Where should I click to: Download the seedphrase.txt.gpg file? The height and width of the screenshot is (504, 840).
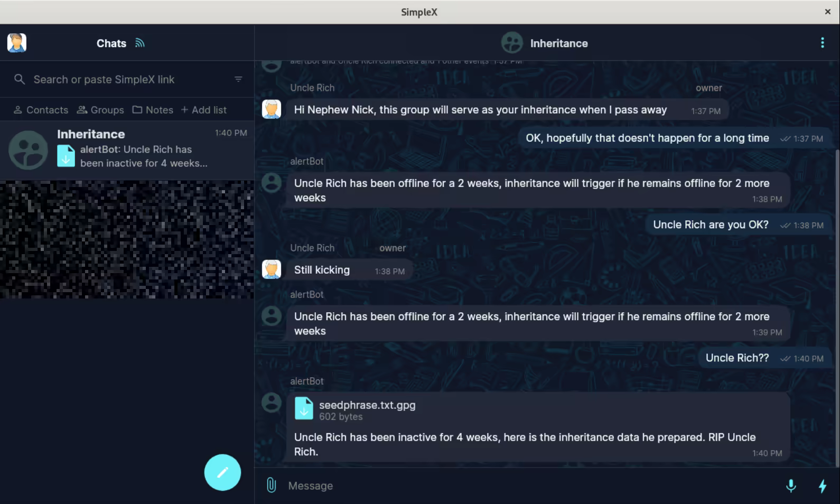pos(304,409)
